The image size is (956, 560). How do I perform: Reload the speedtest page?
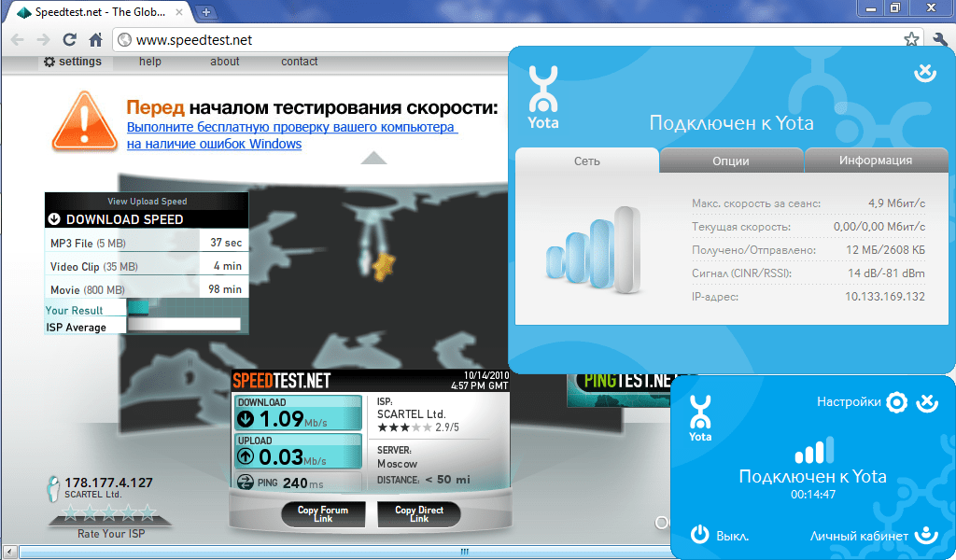point(69,39)
